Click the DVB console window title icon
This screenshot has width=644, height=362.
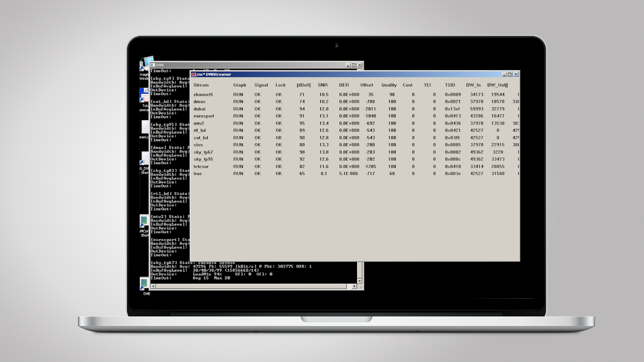(x=153, y=65)
